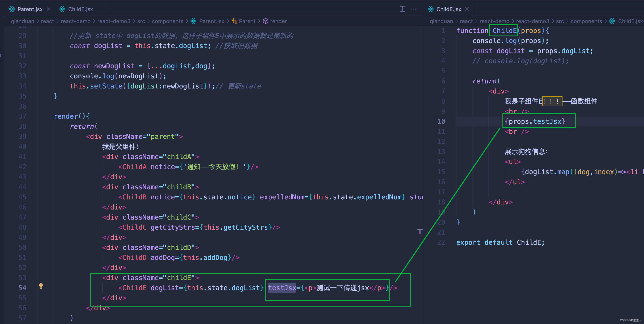Click line number 22 in ChildE.jsx gutter
Image resolution: width=644 pixels, height=324 pixels.
click(441, 242)
